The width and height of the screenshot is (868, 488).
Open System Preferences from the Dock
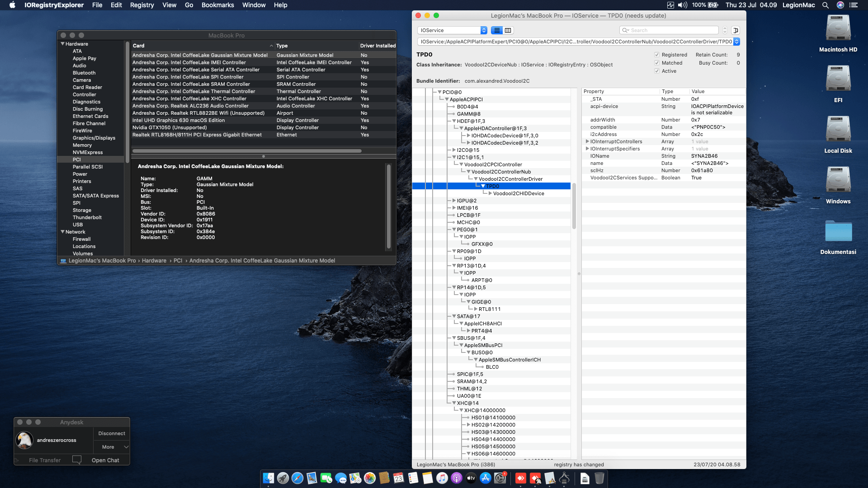tap(499, 478)
